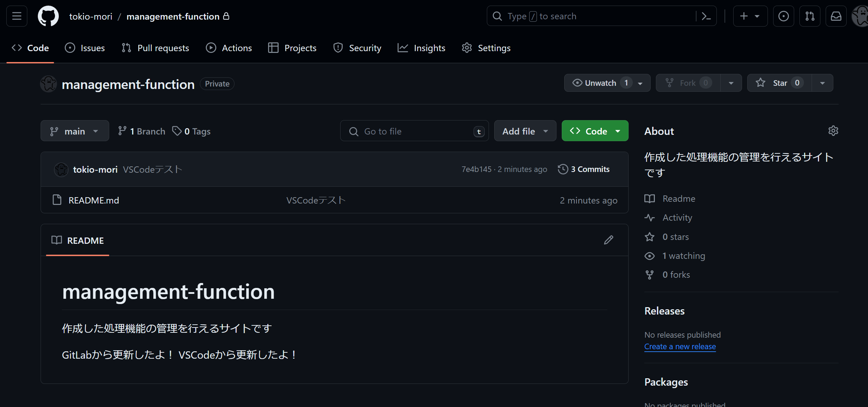View open pull requests from the top bar
Viewport: 868px width, 407px height.
point(810,16)
